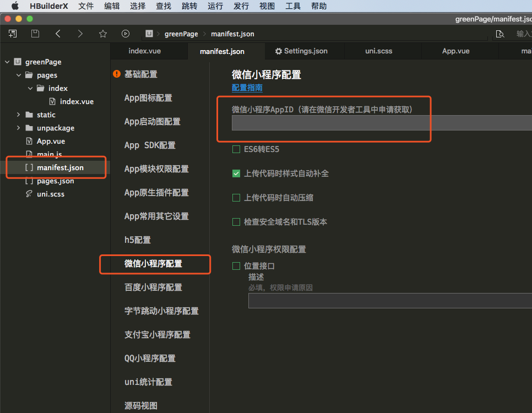Screen dimensions: 532x413
Task: Click the project icon in breadcrumb
Action: [149, 34]
